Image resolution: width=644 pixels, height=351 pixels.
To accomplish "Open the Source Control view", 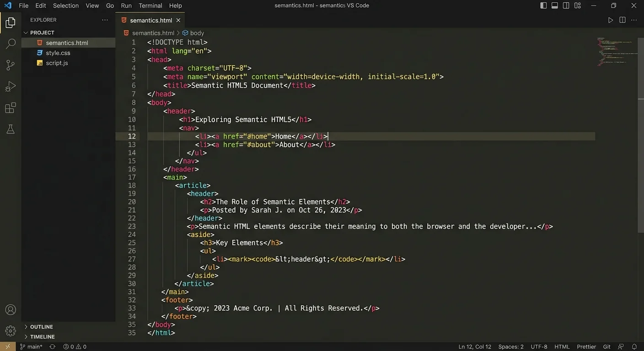I will click(x=10, y=65).
